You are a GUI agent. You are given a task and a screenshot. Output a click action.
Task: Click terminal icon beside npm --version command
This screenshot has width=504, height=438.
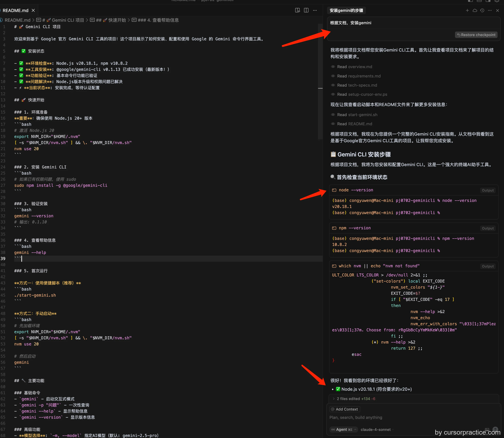pos(334,228)
